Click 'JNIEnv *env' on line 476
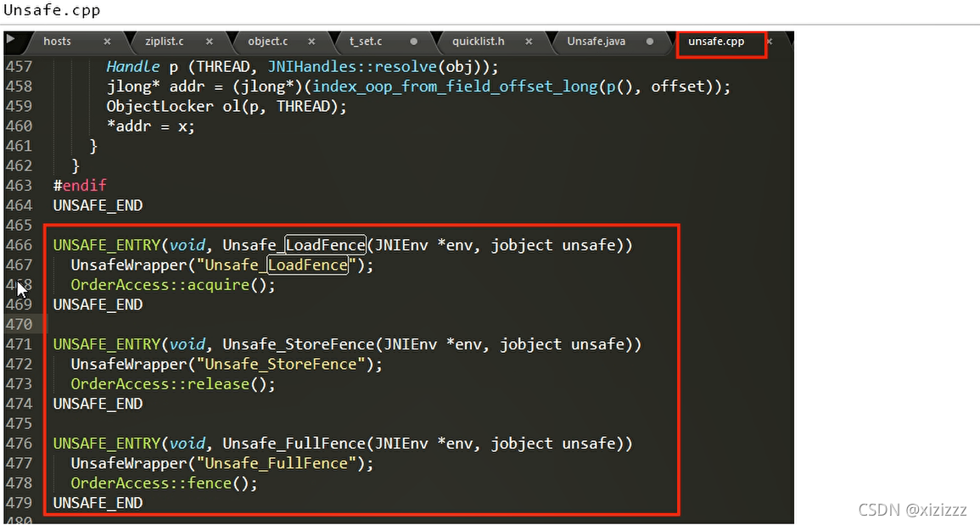Viewport: 980px width, 525px height. click(423, 444)
